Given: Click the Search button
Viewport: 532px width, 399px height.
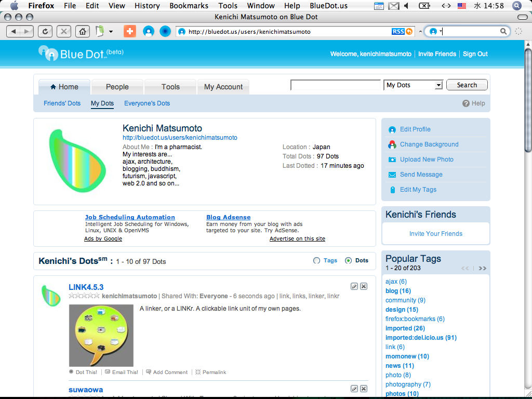Looking at the screenshot, I should 467,85.
